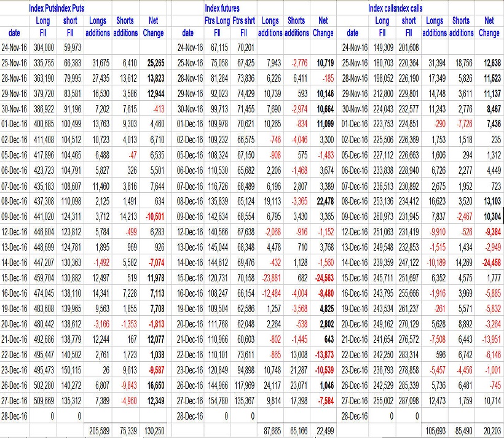Click puts net change total 130,250
The image size is (504, 438).
[154, 431]
